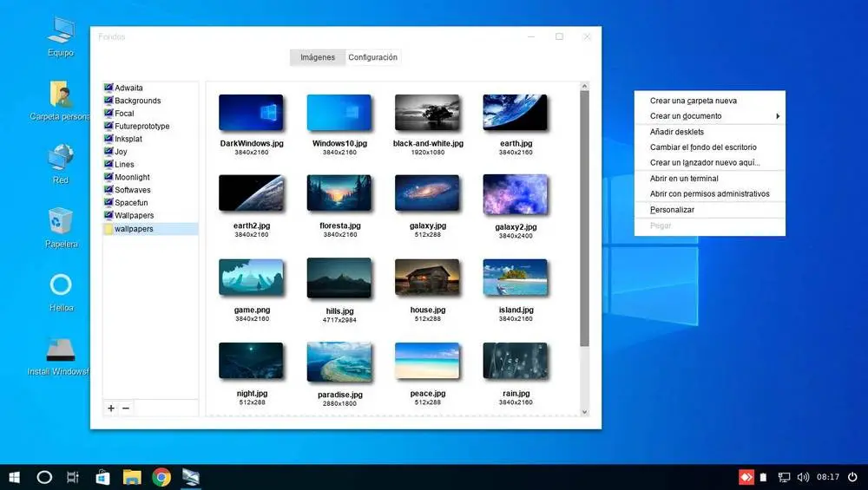Choose the rain.jpg wallpaper thumbnail

[516, 361]
